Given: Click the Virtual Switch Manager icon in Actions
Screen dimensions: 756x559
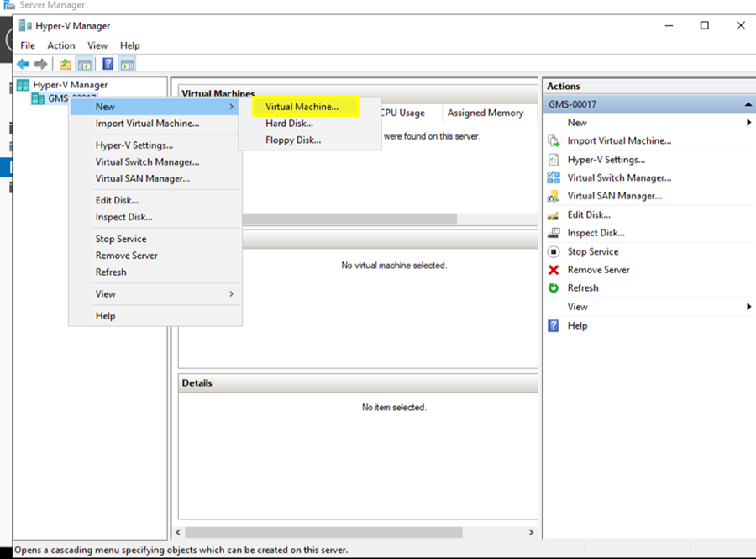Looking at the screenshot, I should click(554, 177).
